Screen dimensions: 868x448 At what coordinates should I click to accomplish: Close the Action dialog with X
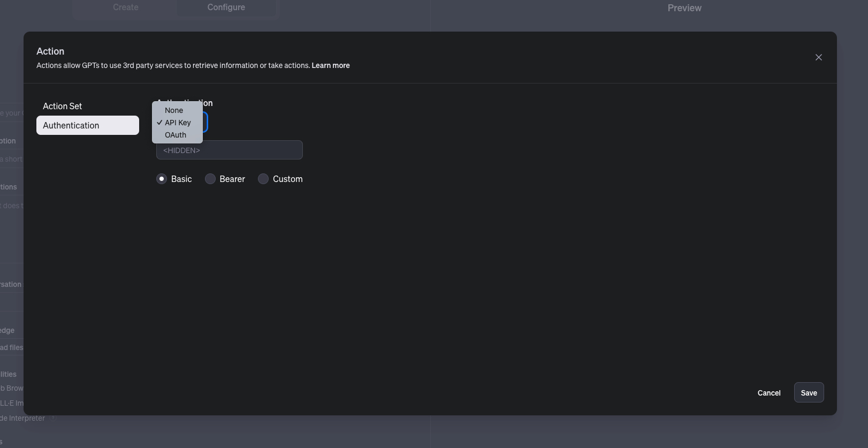tap(818, 57)
